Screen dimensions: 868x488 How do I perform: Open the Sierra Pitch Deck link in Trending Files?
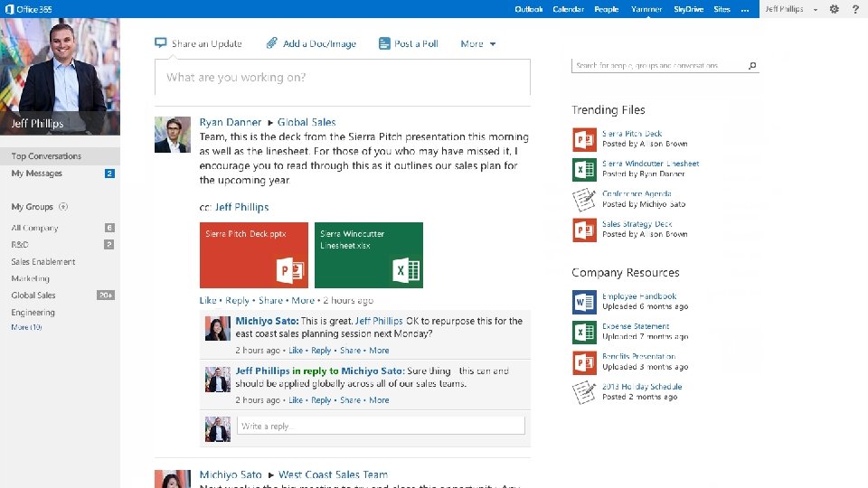point(632,134)
